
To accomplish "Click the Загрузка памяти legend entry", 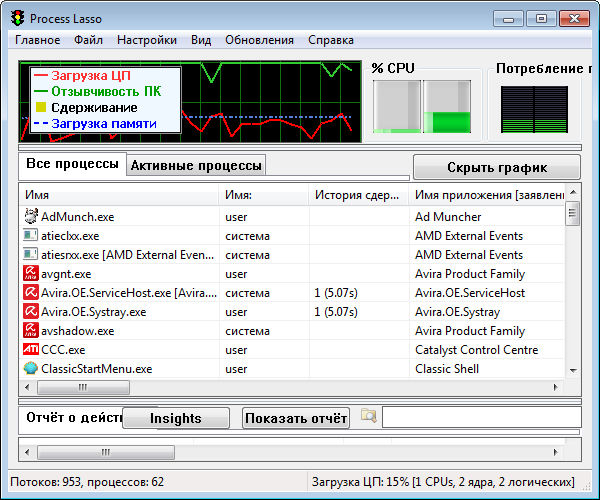I will (x=95, y=123).
